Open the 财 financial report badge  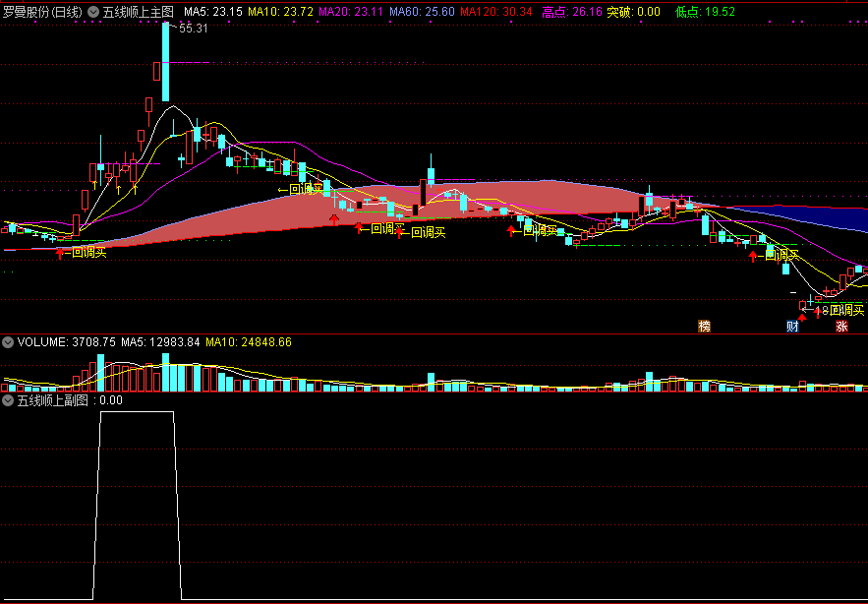click(x=792, y=327)
